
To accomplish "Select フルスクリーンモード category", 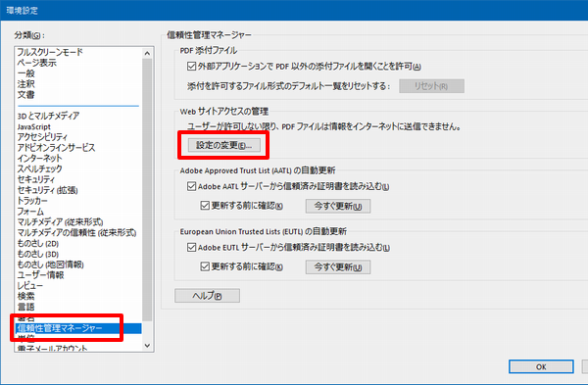I will coord(50,52).
